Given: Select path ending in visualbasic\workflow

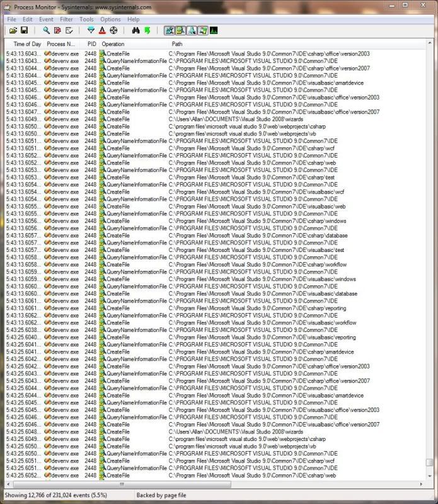Looking at the screenshot, I should coord(262,323).
